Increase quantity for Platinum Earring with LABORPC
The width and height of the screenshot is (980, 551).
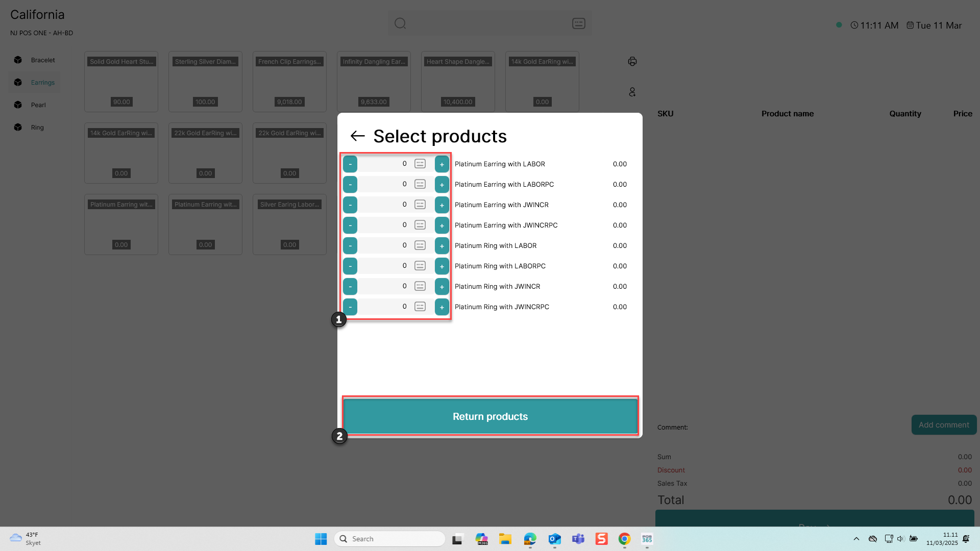(442, 184)
